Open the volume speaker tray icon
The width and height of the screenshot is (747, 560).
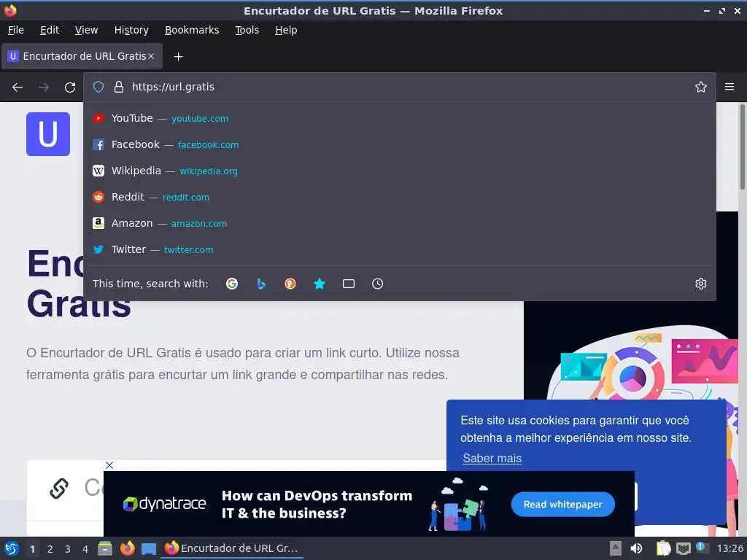pyautogui.click(x=636, y=548)
